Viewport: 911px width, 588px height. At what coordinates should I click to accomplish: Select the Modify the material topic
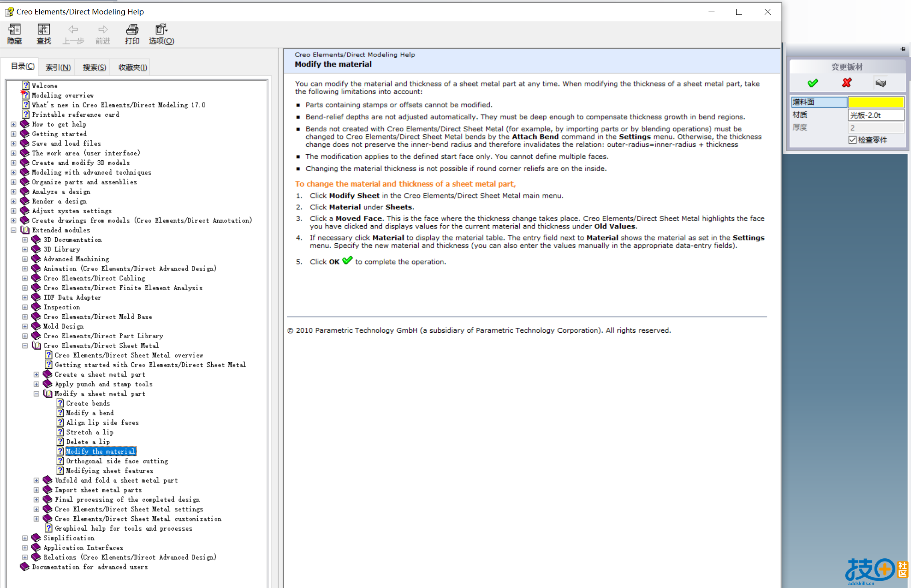[101, 451]
